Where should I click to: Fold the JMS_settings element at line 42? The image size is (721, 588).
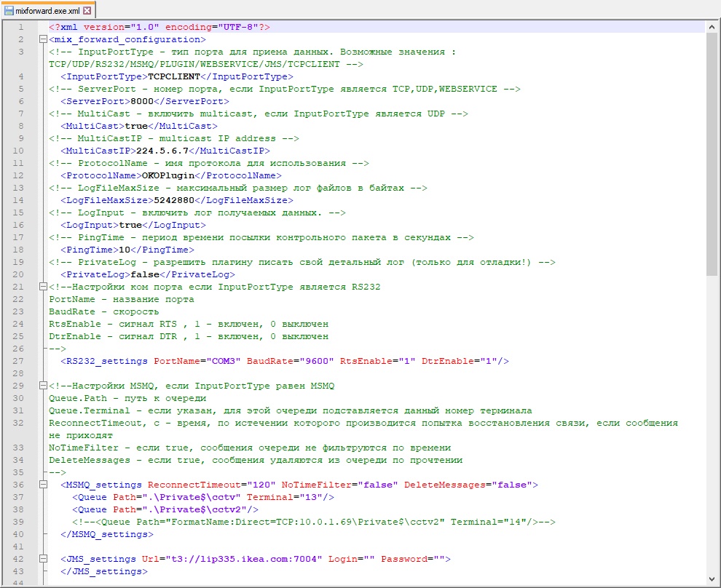point(43,559)
